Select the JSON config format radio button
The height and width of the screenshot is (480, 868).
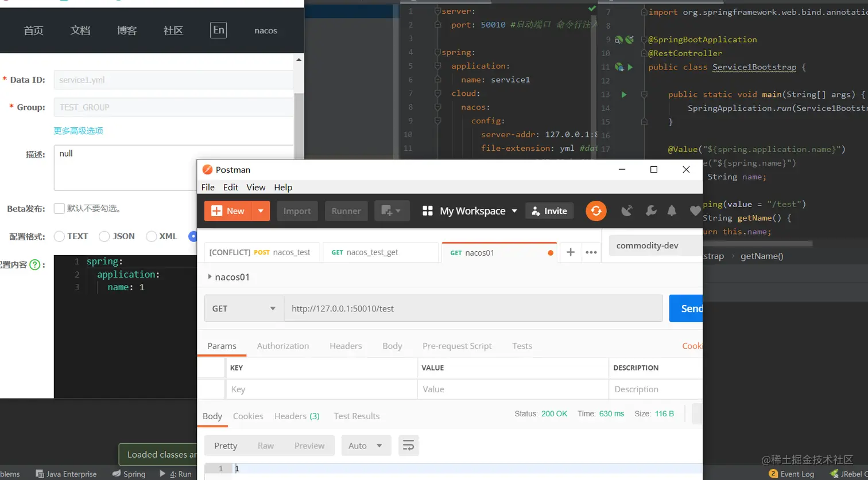pos(104,236)
